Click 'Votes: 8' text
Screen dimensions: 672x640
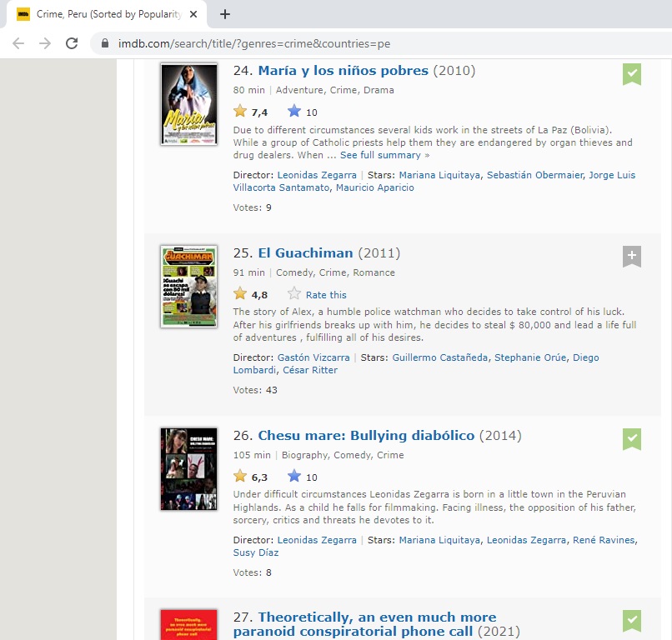coord(252,572)
